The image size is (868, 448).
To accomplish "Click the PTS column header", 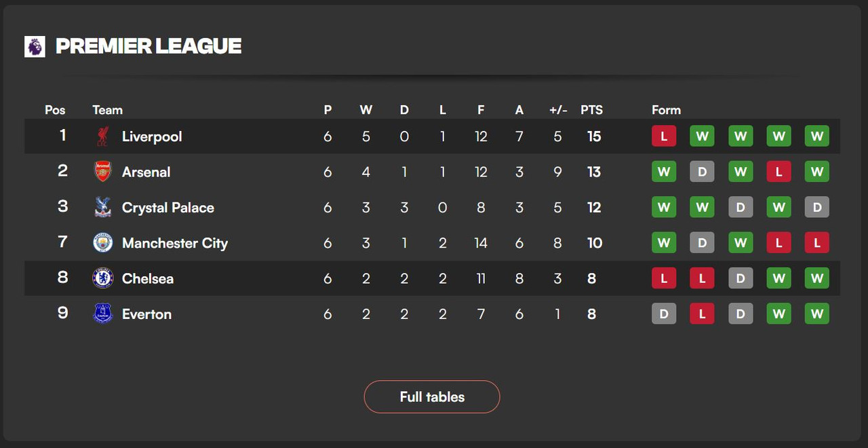I will pos(591,110).
